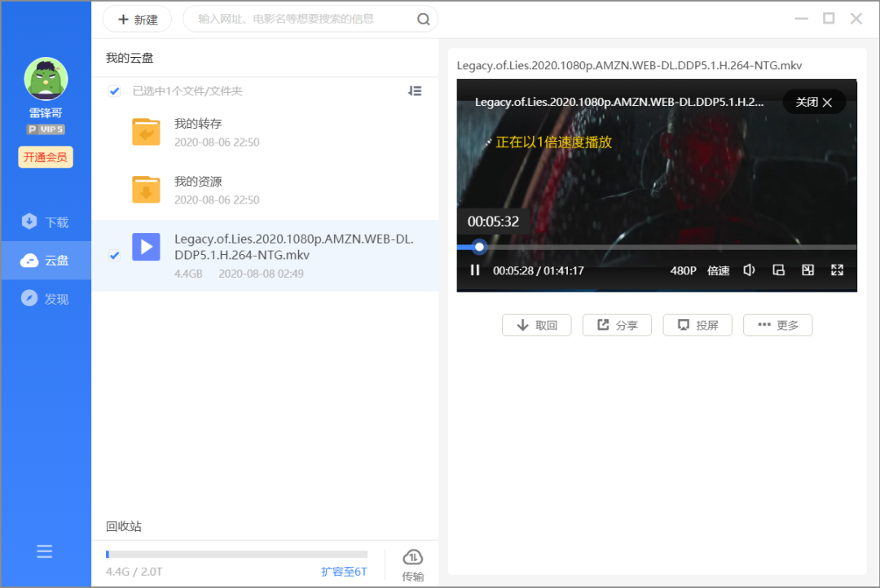Click the 分享 share button
Screen dimensions: 880x588
617,326
